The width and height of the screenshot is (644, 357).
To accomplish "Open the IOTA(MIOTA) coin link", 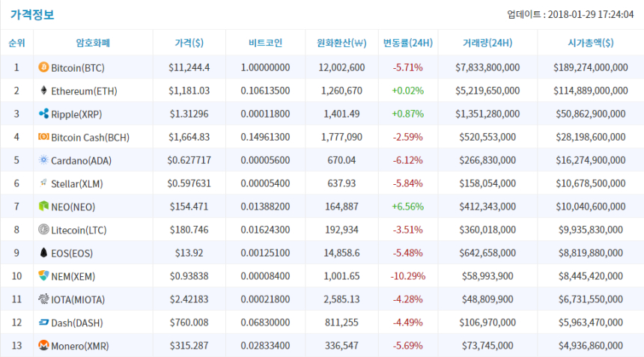I will coord(78,299).
